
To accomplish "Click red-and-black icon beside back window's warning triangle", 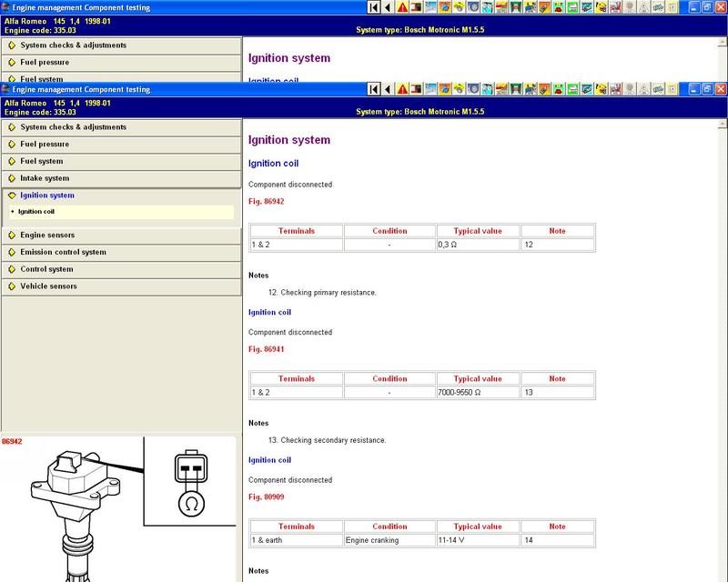I will point(417,7).
